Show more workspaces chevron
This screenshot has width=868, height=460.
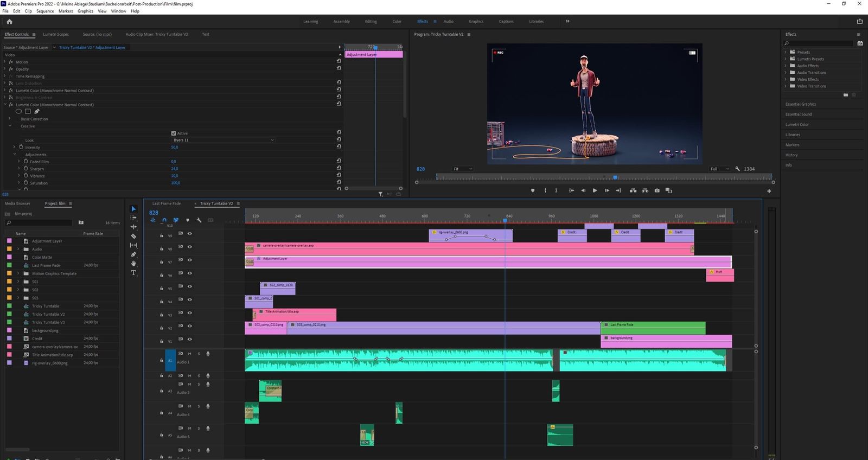coord(567,21)
